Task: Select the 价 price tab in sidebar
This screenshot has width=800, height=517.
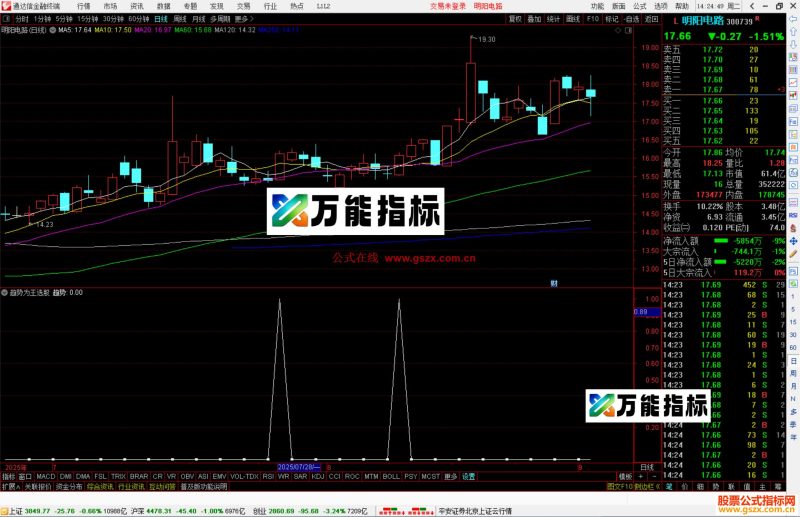Action: (x=685, y=487)
